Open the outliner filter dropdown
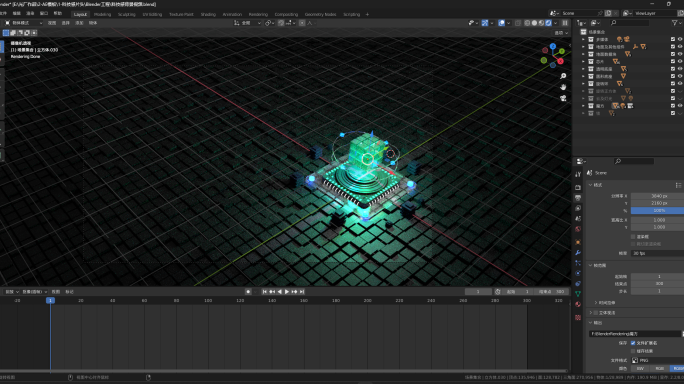This screenshot has height=384, width=684. click(677, 23)
